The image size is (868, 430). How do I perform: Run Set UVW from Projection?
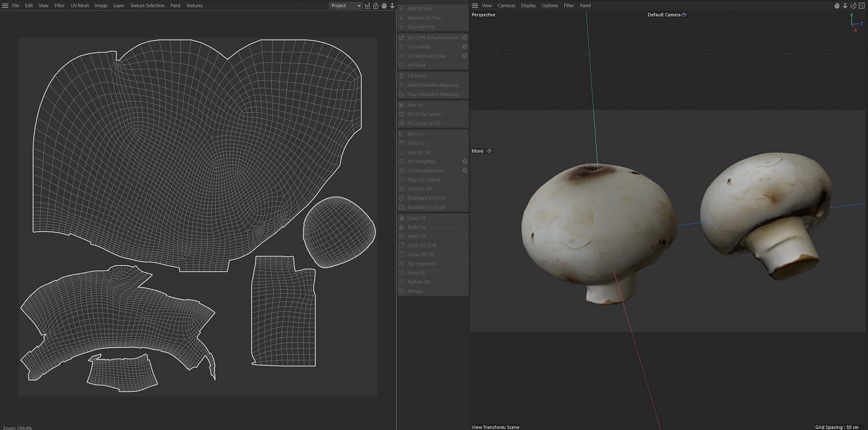[429, 38]
